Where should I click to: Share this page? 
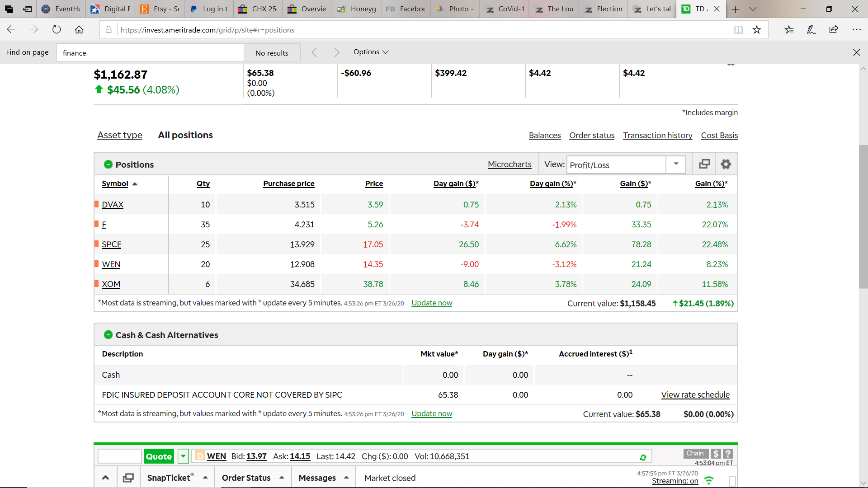(834, 30)
